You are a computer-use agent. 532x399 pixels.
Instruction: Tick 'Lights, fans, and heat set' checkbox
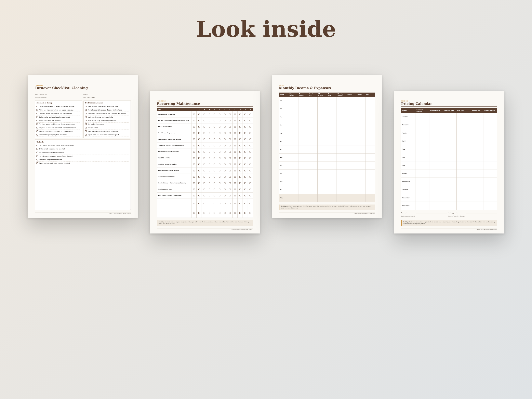click(86, 135)
